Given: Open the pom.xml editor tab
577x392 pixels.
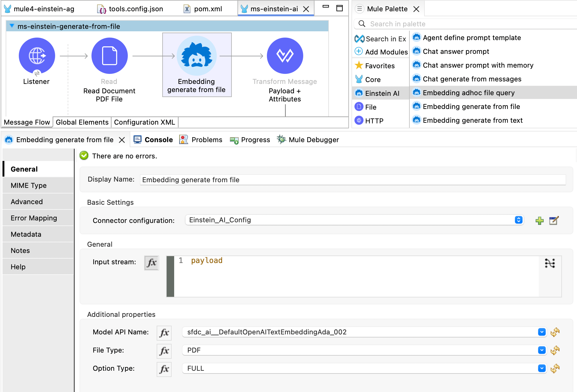Looking at the screenshot, I should 203,9.
